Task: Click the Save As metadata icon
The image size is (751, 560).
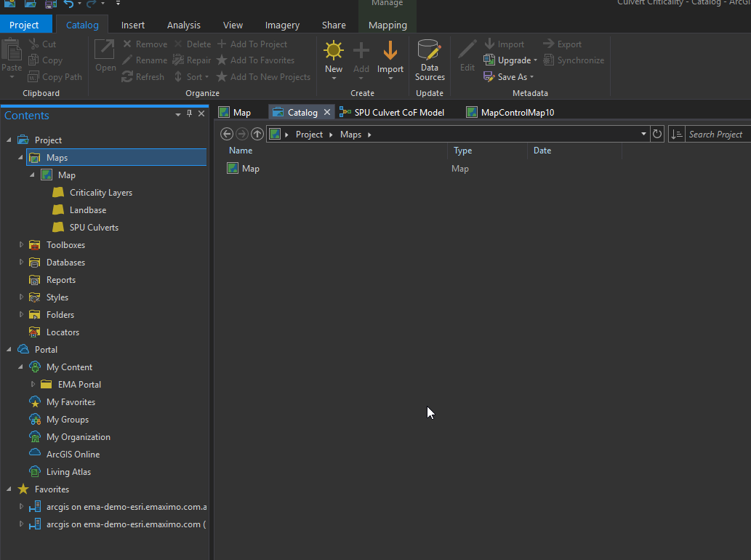Action: [x=489, y=76]
